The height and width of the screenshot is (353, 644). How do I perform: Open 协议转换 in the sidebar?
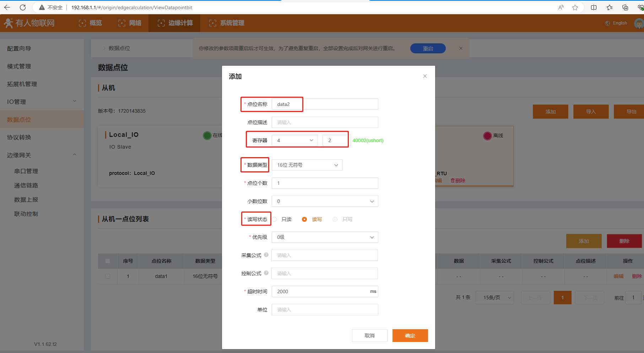[19, 137]
